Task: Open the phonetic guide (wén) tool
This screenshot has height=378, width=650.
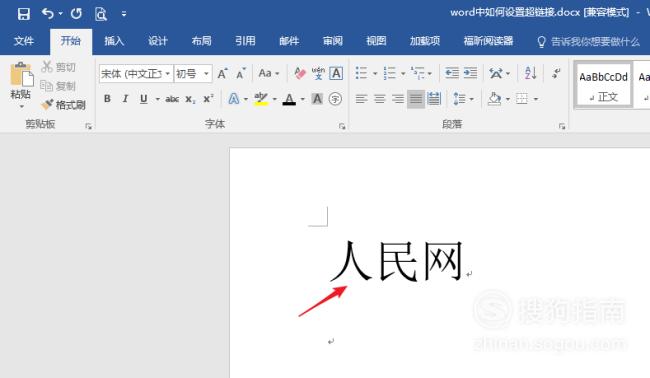Action: tap(318, 74)
